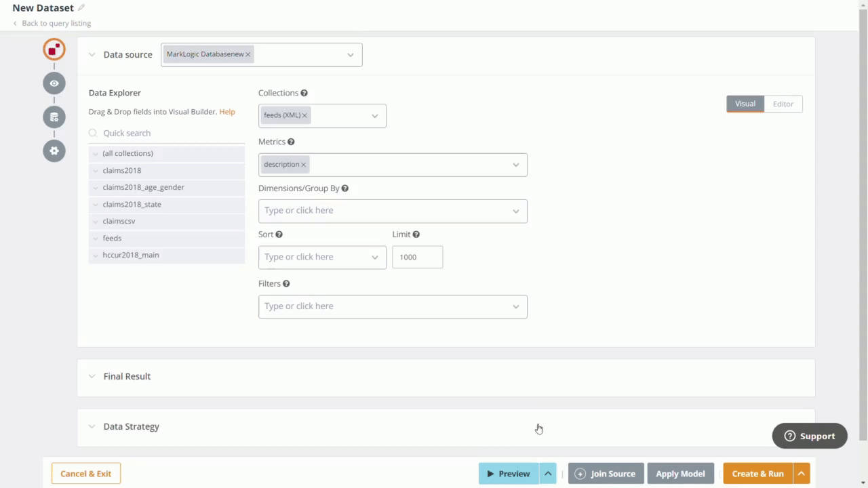Expand claims2018_state collection in Data Explorer
This screenshot has width=868, height=488.
pyautogui.click(x=96, y=204)
